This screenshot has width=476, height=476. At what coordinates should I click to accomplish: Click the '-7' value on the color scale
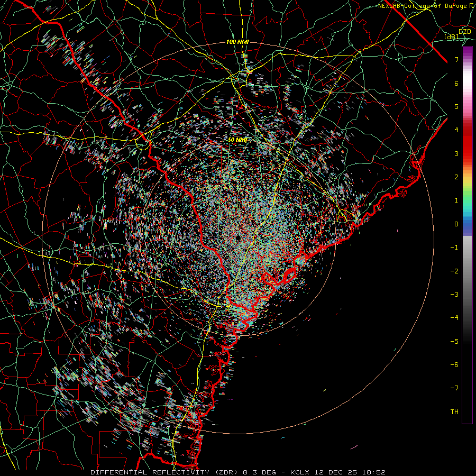[454, 388]
